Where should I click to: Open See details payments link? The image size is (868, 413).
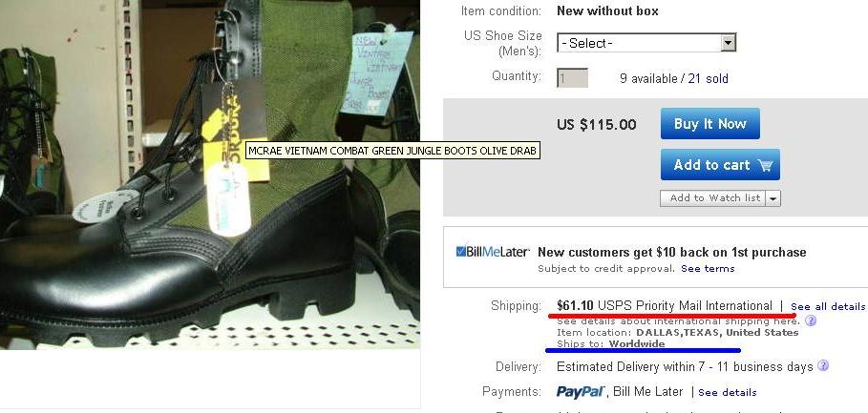coord(728,393)
